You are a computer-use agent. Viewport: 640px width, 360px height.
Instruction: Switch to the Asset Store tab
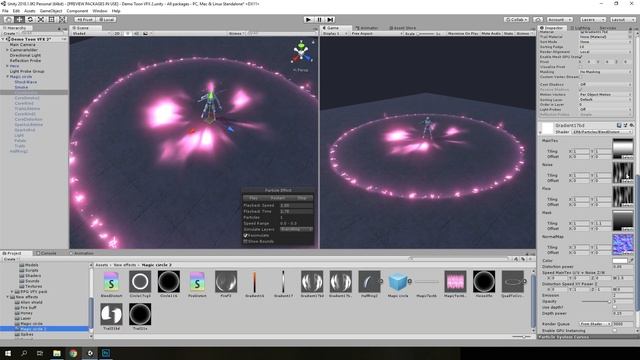point(403,28)
